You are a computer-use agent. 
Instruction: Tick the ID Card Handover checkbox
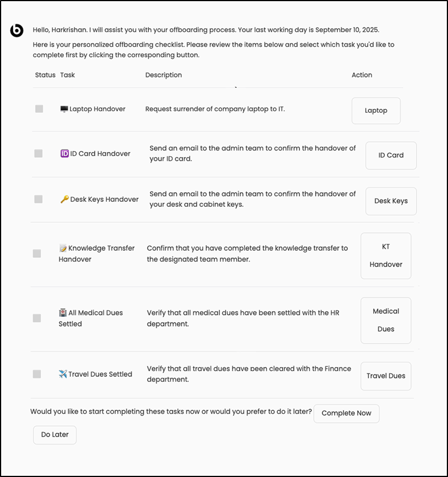pyautogui.click(x=38, y=153)
